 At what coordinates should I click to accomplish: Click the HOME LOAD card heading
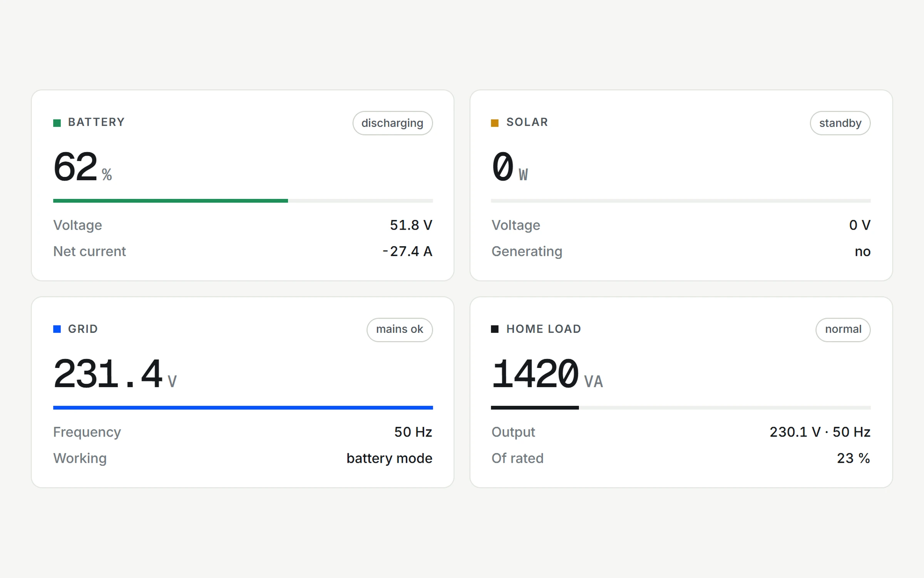click(x=544, y=329)
